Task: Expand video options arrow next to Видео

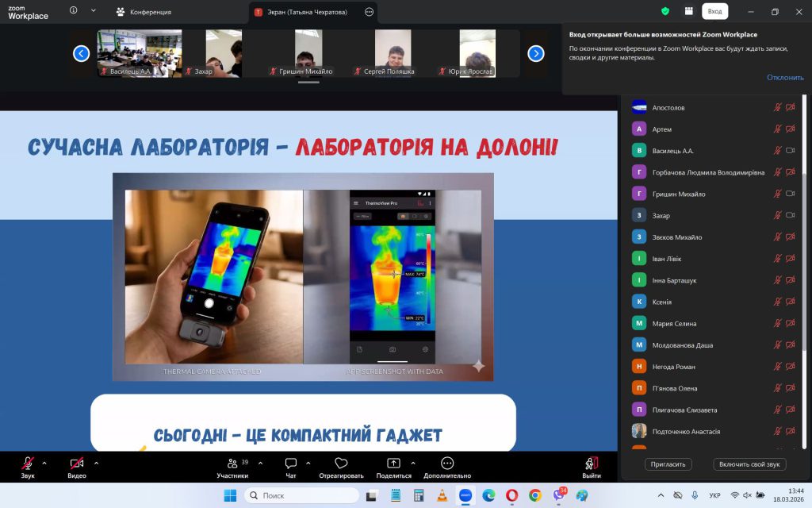Action: point(96,463)
